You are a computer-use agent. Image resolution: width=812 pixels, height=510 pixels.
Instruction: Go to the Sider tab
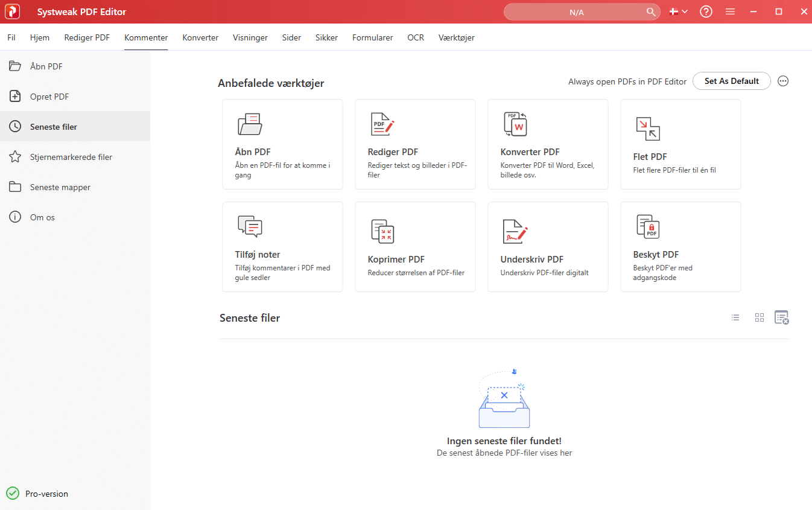tap(291, 37)
